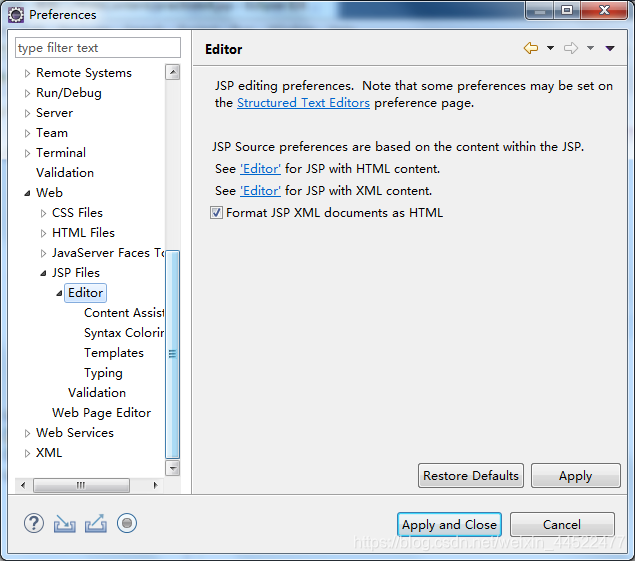Click the Import preferences icon
Screen dimensions: 635x561
click(x=64, y=523)
